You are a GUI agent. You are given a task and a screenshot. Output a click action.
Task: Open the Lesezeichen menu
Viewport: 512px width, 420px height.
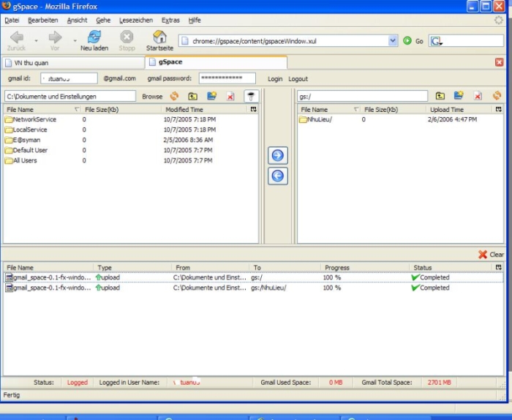[136, 20]
